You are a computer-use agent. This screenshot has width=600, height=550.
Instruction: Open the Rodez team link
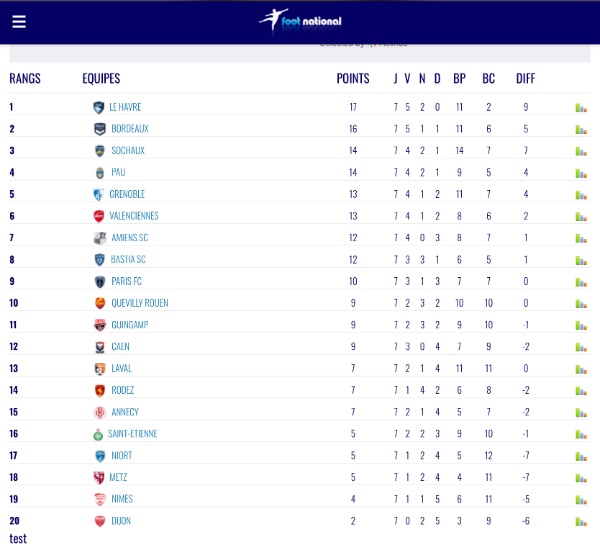click(122, 390)
